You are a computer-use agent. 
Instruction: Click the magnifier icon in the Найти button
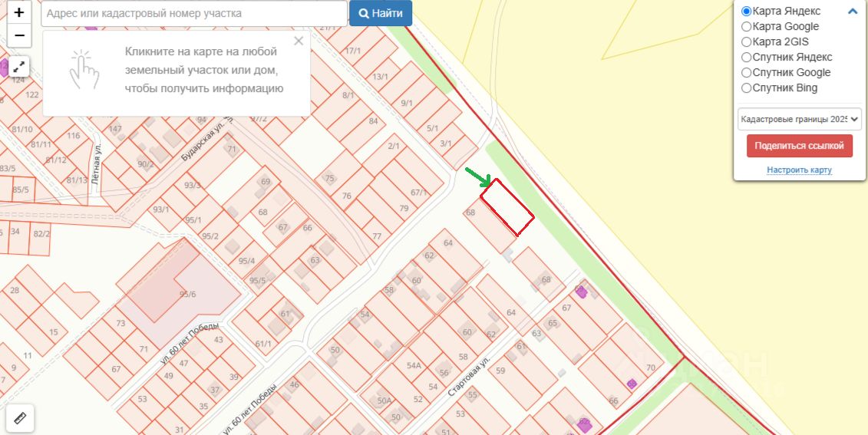coord(365,13)
